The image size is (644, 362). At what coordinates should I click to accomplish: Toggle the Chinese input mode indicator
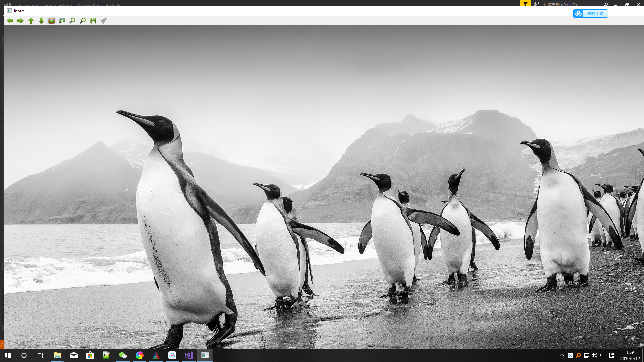[x=602, y=355]
